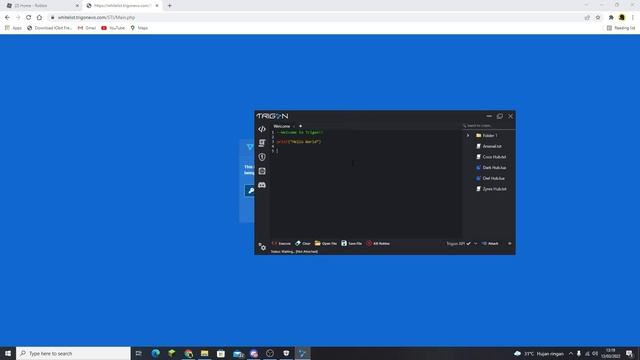Click the browser address bar URL
Image resolution: width=640 pixels, height=360 pixels.
pyautogui.click(x=96, y=18)
